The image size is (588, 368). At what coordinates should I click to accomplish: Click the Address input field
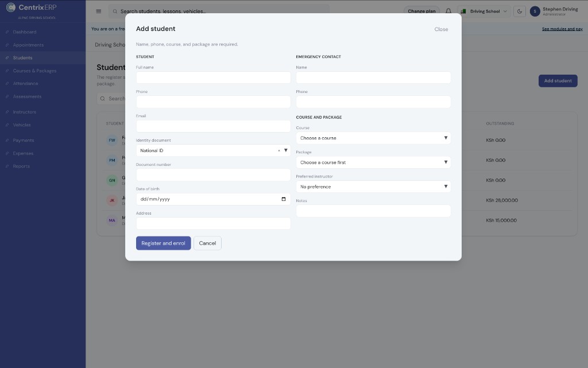point(213,223)
